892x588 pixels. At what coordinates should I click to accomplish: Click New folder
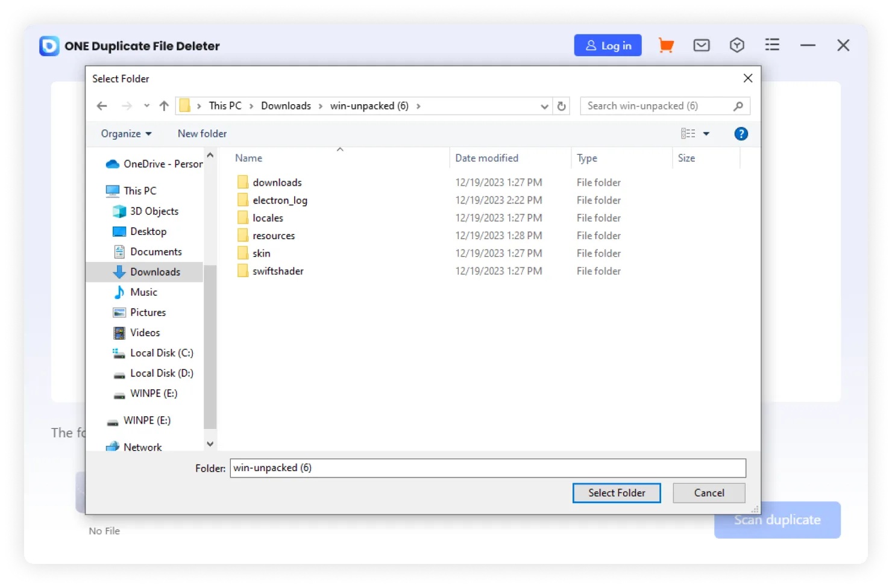click(202, 134)
